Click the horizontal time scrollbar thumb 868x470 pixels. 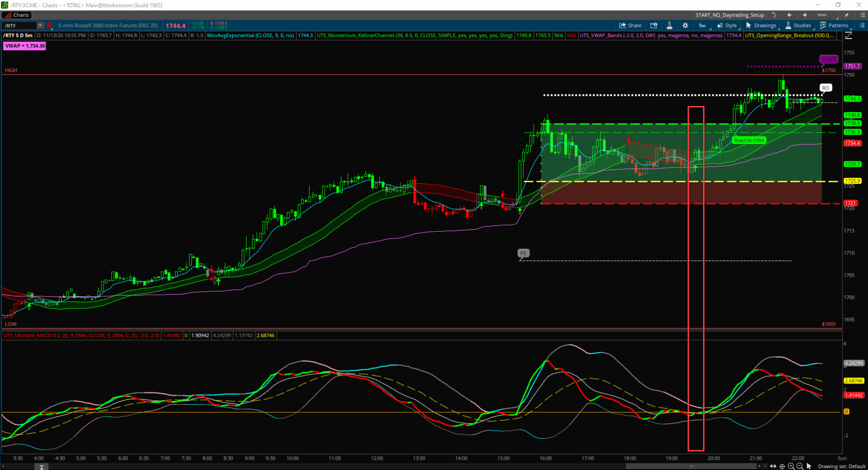pos(691,466)
